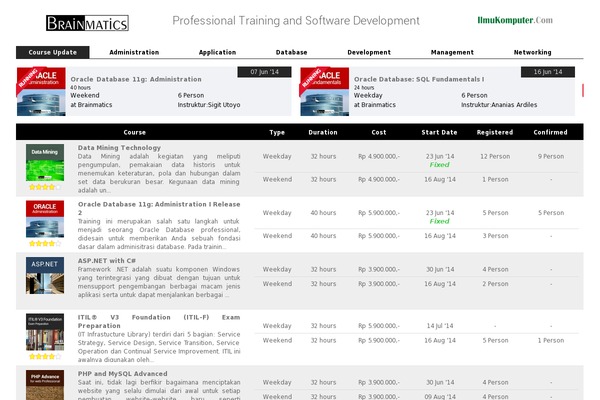The width and height of the screenshot is (600, 400).
Task: Open Oracle Database: SQL Fundamentals I title
Action: pos(419,79)
